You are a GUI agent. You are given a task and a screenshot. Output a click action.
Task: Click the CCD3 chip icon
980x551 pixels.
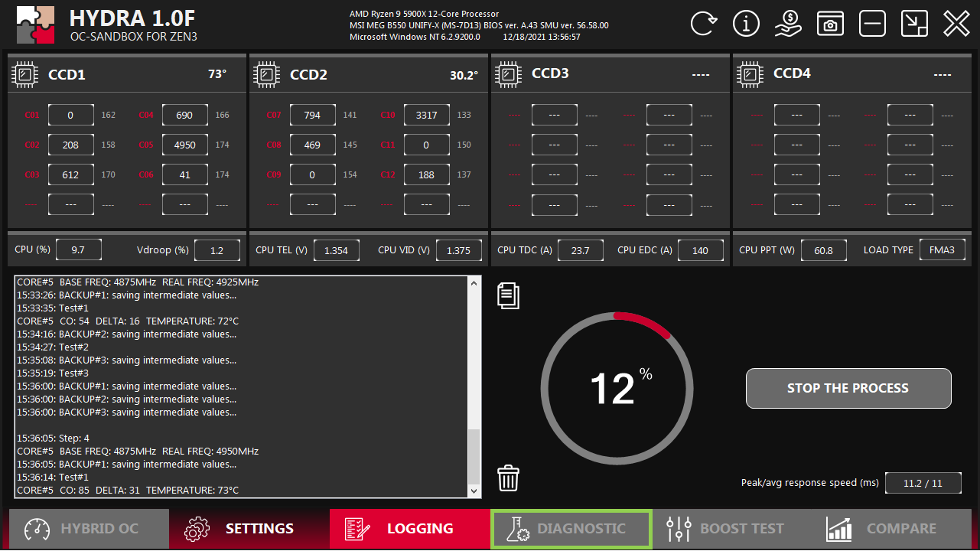pos(509,74)
